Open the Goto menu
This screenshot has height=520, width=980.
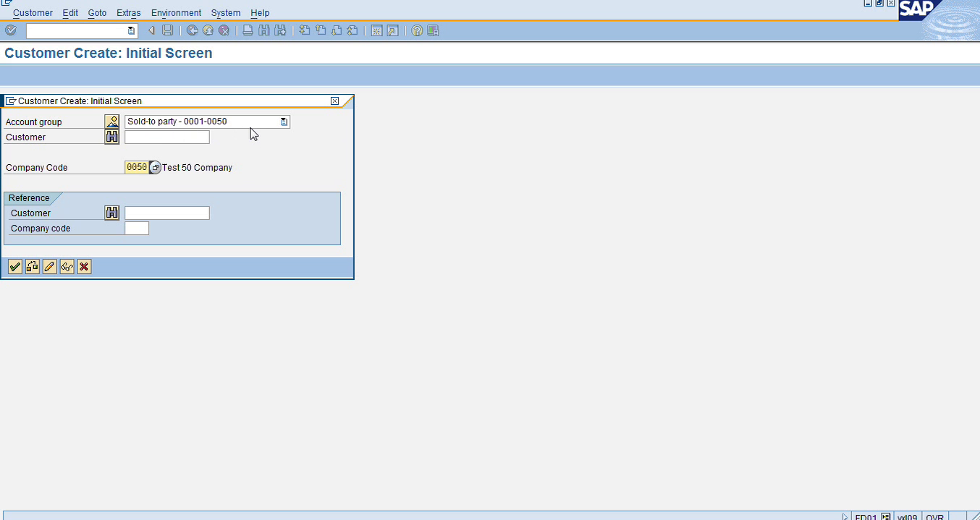pyautogui.click(x=97, y=12)
